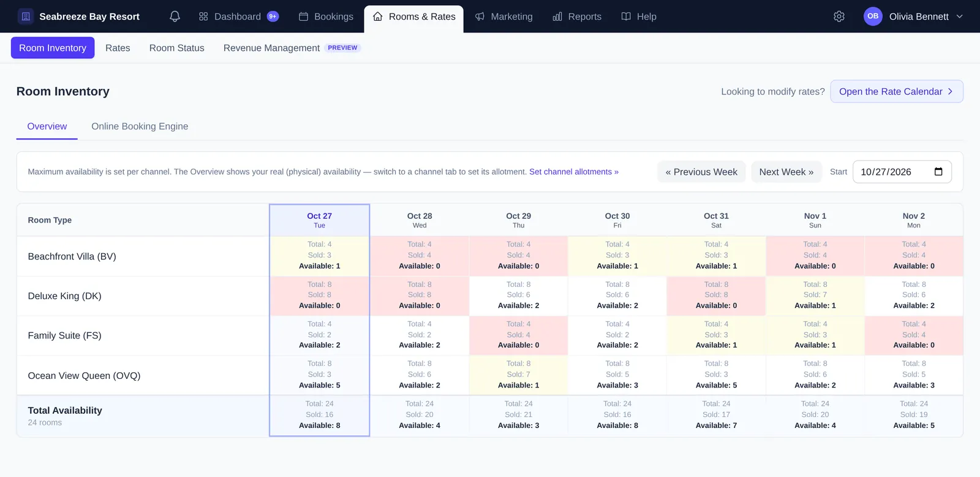Go to the Previous Week

[701, 172]
